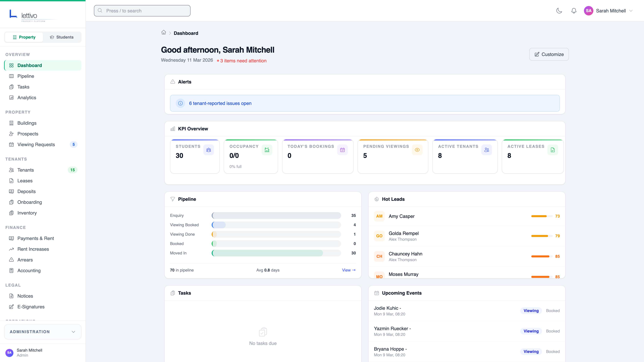644x362 pixels.
Task: Select Analytics in the sidebar
Action: (26, 98)
